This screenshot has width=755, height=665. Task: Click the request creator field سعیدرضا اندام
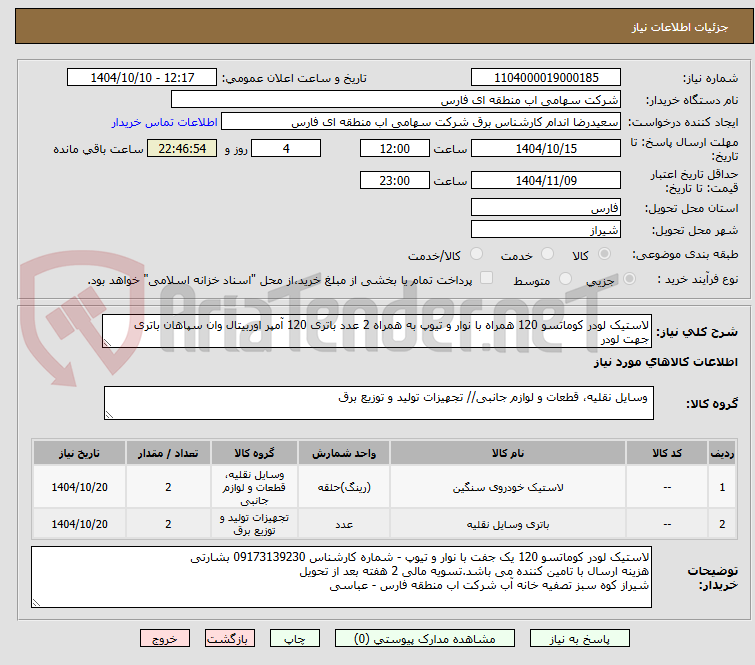421,122
